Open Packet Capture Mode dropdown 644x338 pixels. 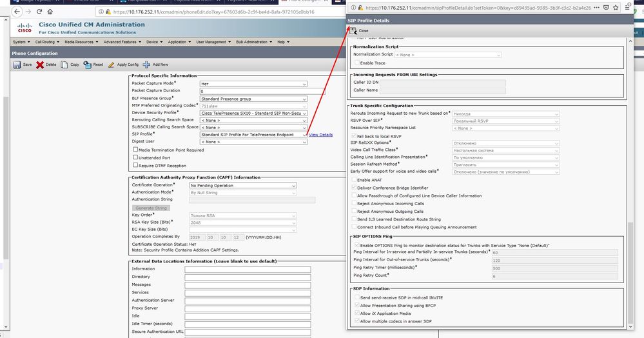[x=253, y=84]
